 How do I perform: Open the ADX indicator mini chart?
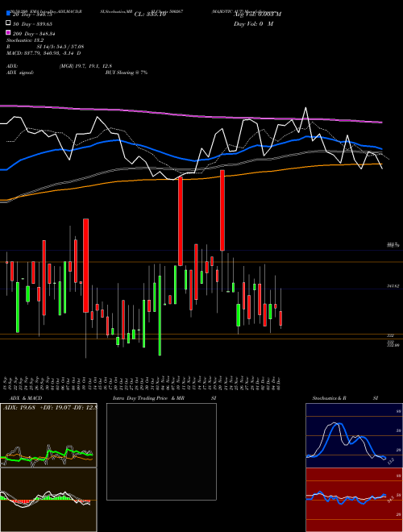coord(48,435)
